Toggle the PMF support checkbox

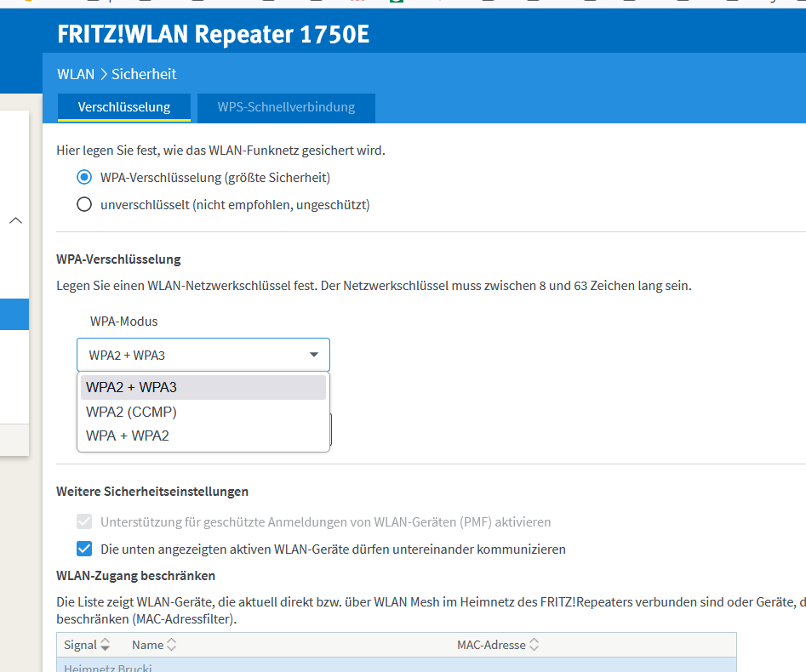coord(84,521)
